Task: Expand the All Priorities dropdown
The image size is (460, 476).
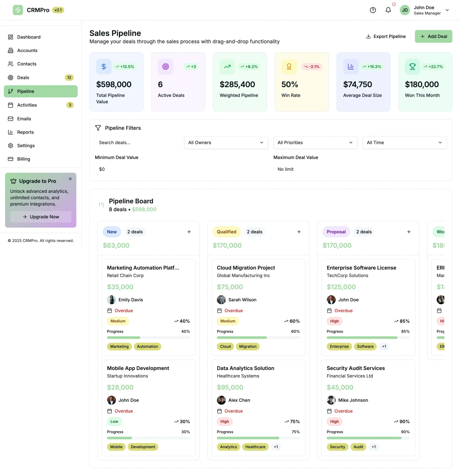Action: (315, 143)
